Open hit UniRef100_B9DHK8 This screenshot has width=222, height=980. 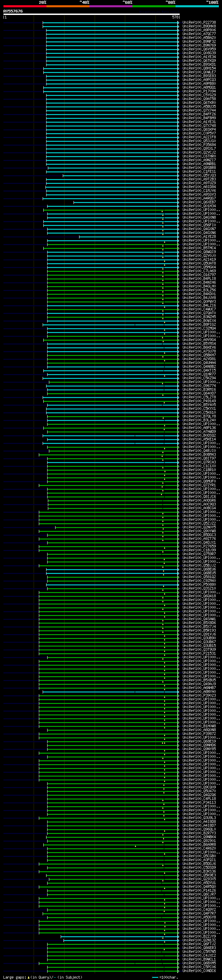tap(199, 26)
